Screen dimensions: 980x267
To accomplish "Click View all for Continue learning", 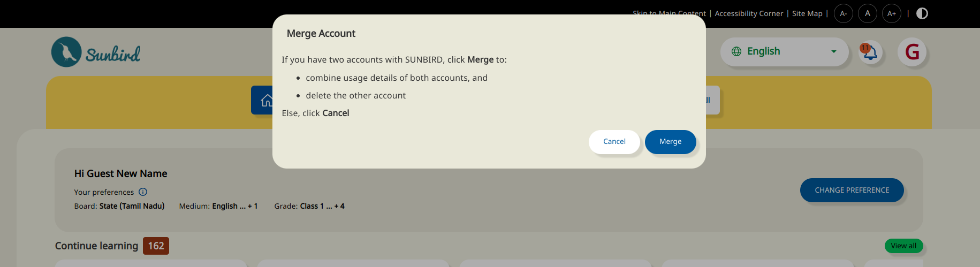I will (x=903, y=246).
